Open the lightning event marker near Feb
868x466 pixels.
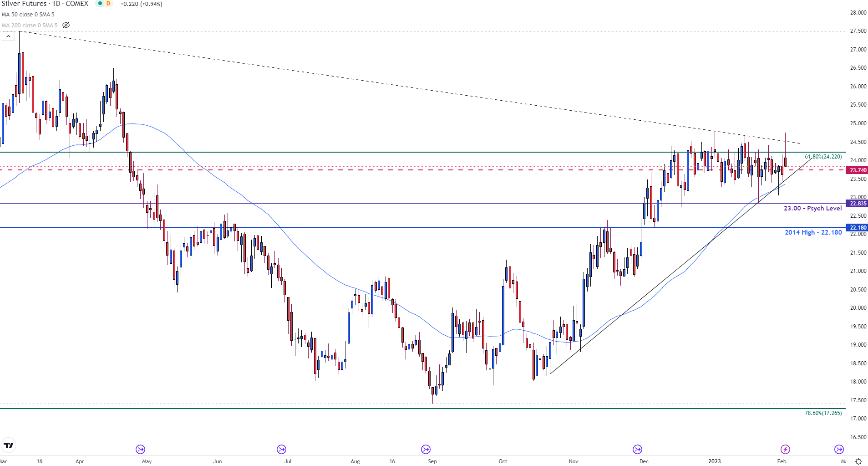(785, 450)
